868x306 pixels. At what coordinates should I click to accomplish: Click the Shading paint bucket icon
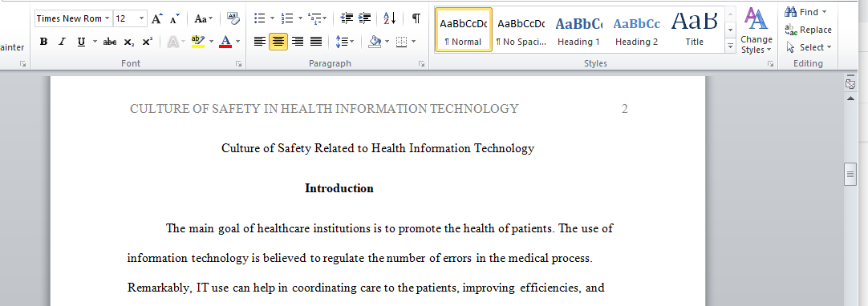click(x=375, y=42)
